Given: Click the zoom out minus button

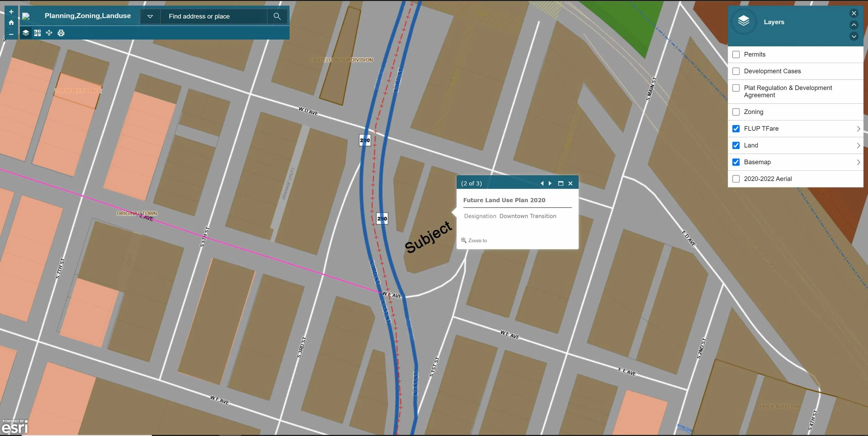Looking at the screenshot, I should tap(11, 34).
